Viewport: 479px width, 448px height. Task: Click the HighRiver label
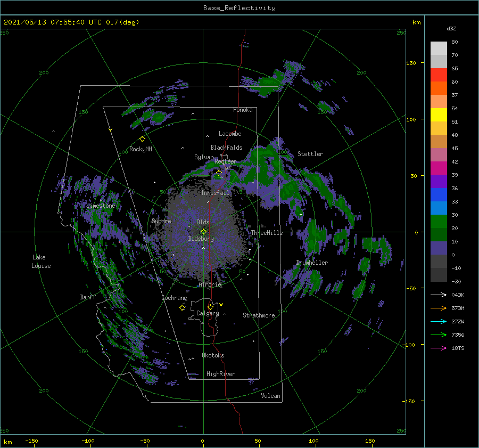pyautogui.click(x=221, y=374)
